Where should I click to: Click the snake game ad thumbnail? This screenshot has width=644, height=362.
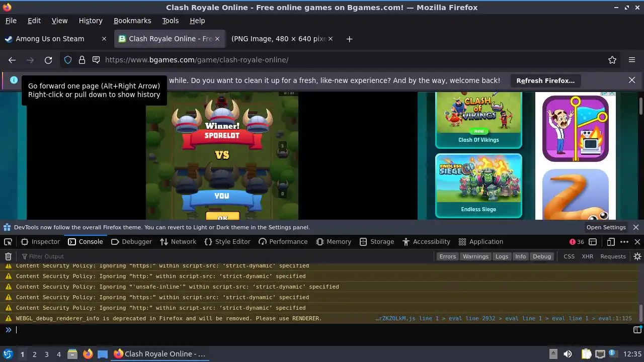tap(576, 195)
